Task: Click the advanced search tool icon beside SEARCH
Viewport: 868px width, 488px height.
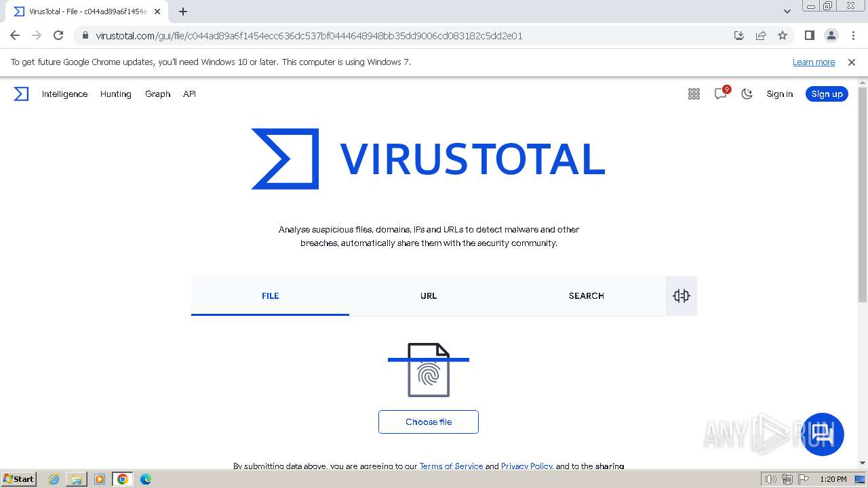Action: 682,296
